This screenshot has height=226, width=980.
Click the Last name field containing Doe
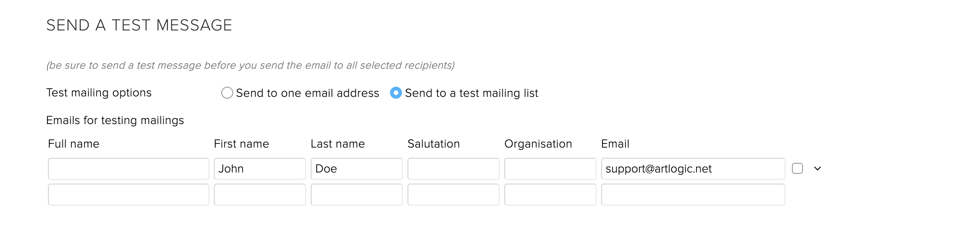tap(356, 169)
